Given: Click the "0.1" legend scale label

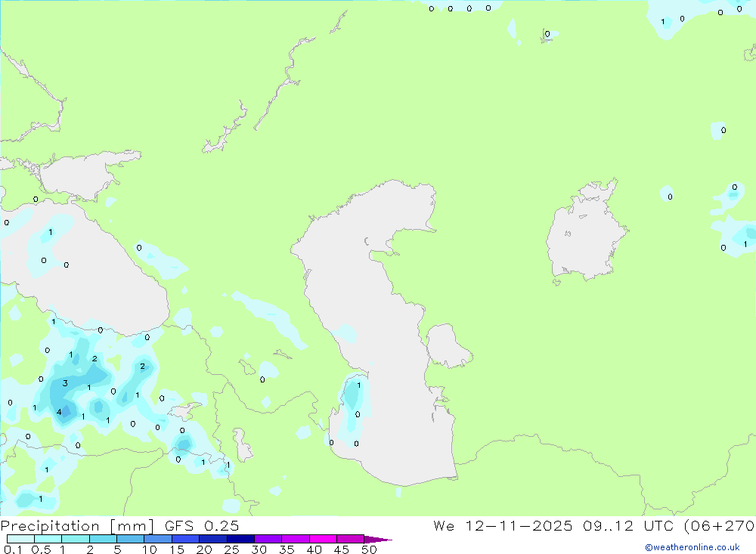Looking at the screenshot, I should pyautogui.click(x=13, y=549).
